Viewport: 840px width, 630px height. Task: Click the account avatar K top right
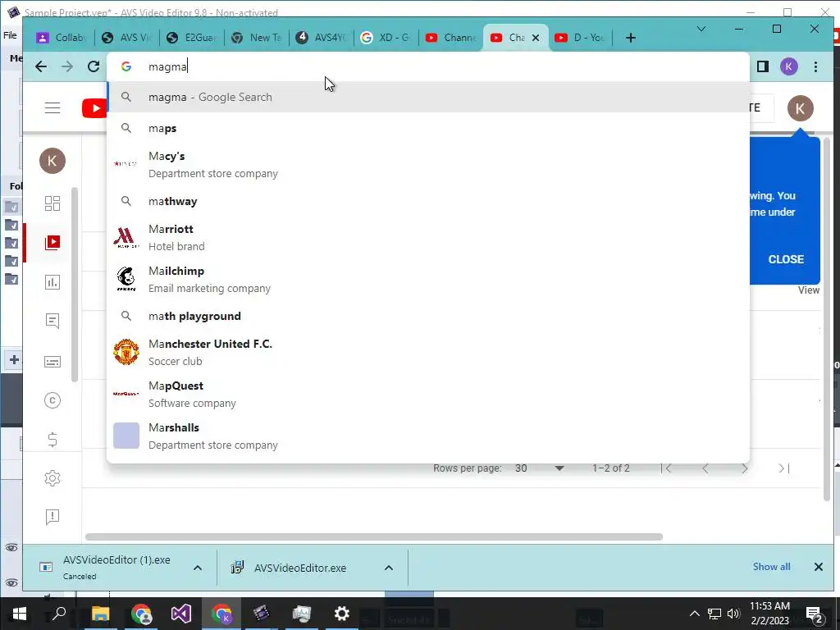(800, 108)
